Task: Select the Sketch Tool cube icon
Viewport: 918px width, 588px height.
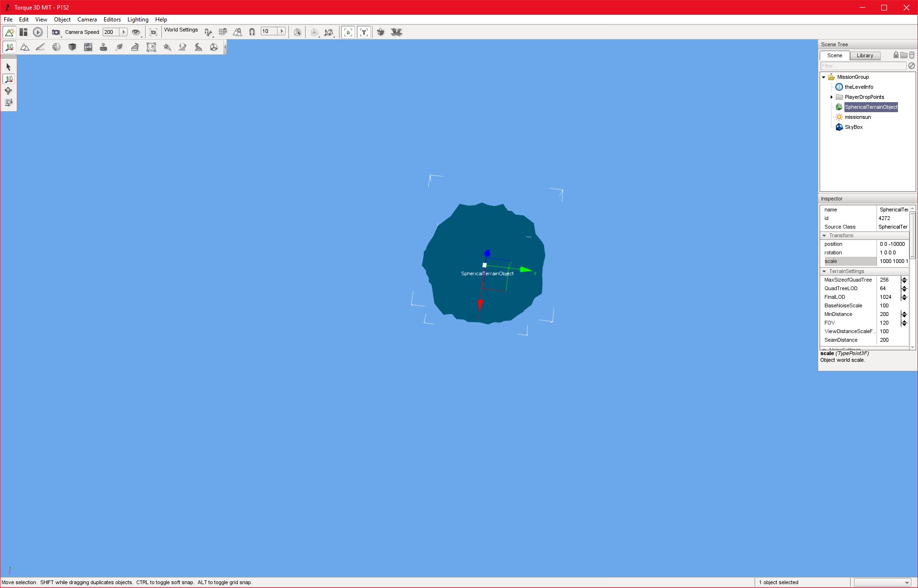Action: click(72, 47)
